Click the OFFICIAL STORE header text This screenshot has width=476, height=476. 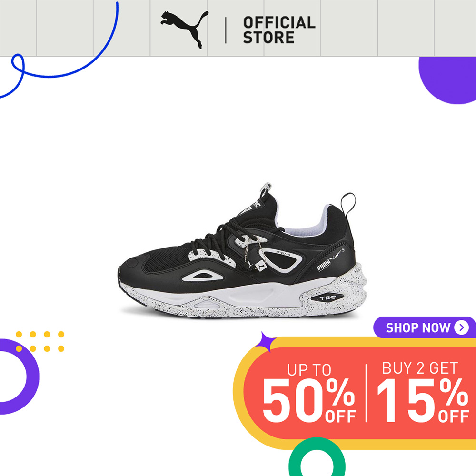(279, 30)
